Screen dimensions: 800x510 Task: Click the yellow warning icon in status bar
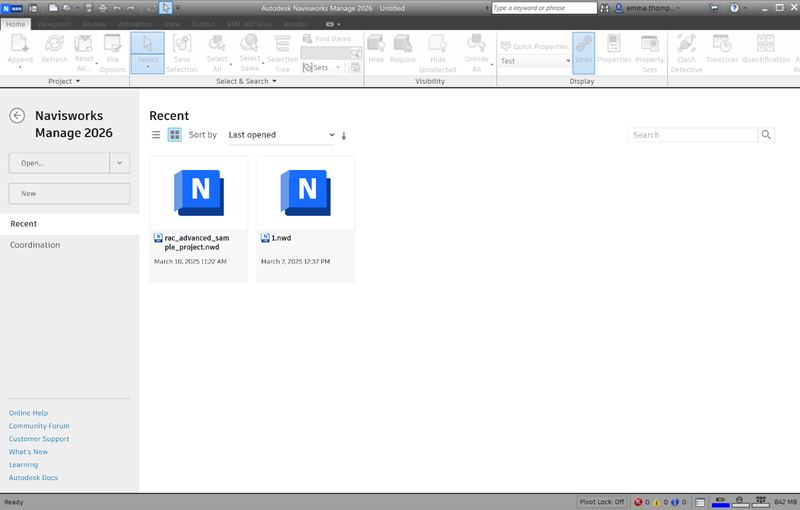coord(657,502)
